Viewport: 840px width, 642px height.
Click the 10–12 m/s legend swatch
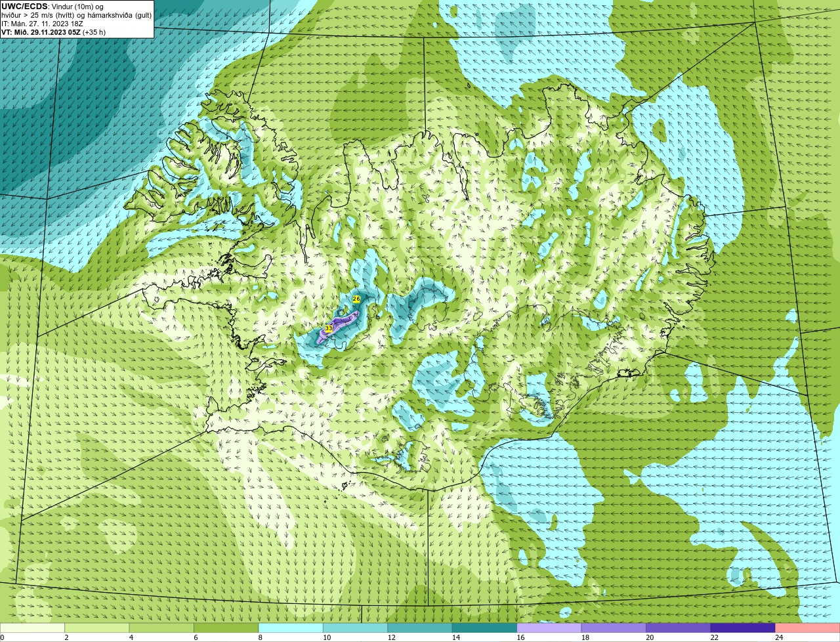[356, 628]
